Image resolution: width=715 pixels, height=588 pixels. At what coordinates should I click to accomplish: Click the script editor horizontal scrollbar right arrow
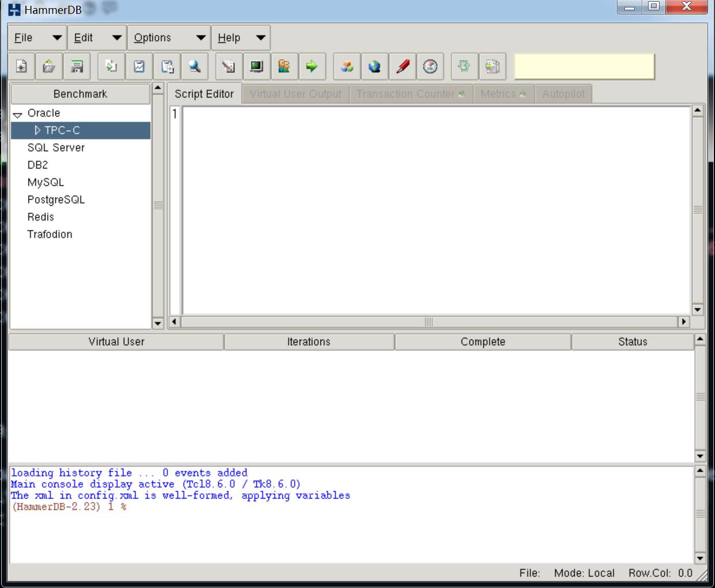click(x=684, y=322)
